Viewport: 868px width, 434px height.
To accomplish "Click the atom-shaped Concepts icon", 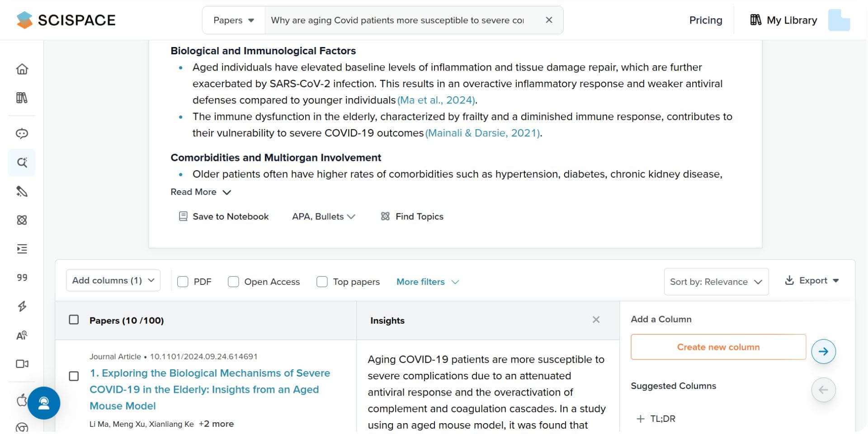I will coord(22,220).
